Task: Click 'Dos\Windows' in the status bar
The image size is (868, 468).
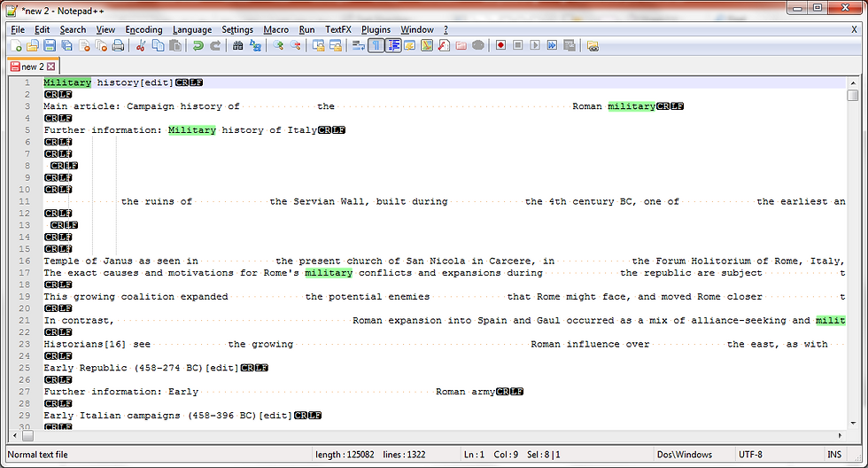Action: click(684, 455)
